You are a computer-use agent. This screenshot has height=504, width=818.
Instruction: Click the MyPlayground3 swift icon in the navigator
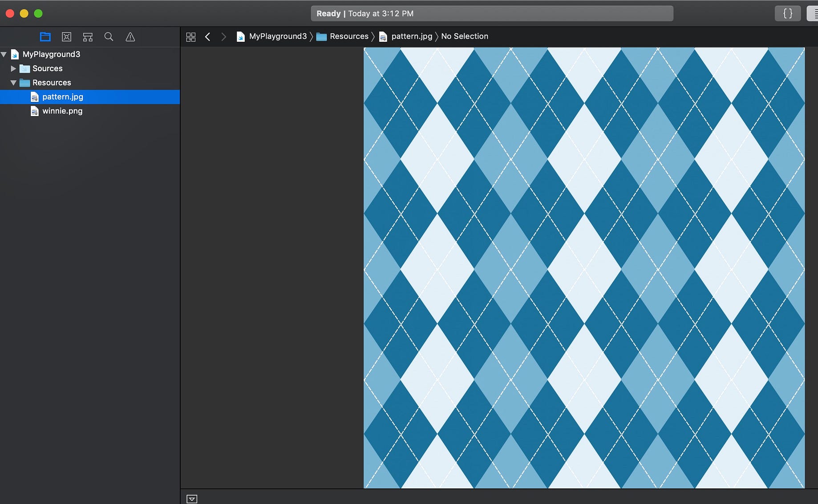(15, 54)
